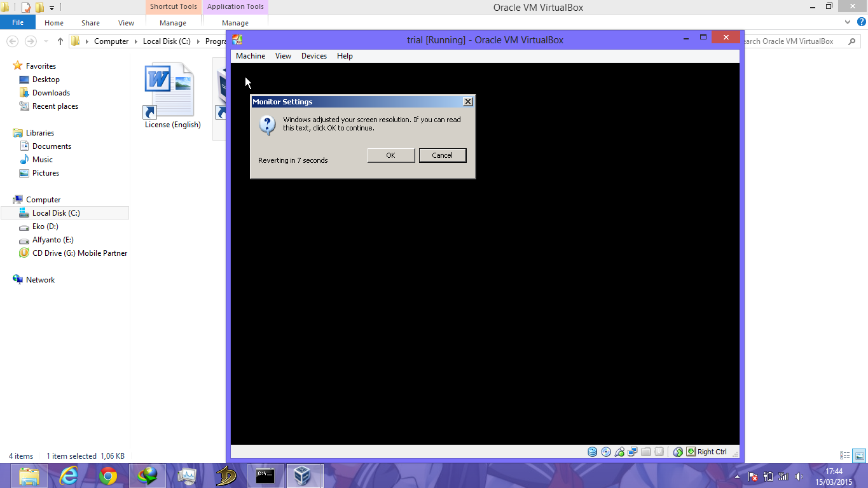Click the optical disc icon in VM status bar
The image size is (868, 488).
605,452
